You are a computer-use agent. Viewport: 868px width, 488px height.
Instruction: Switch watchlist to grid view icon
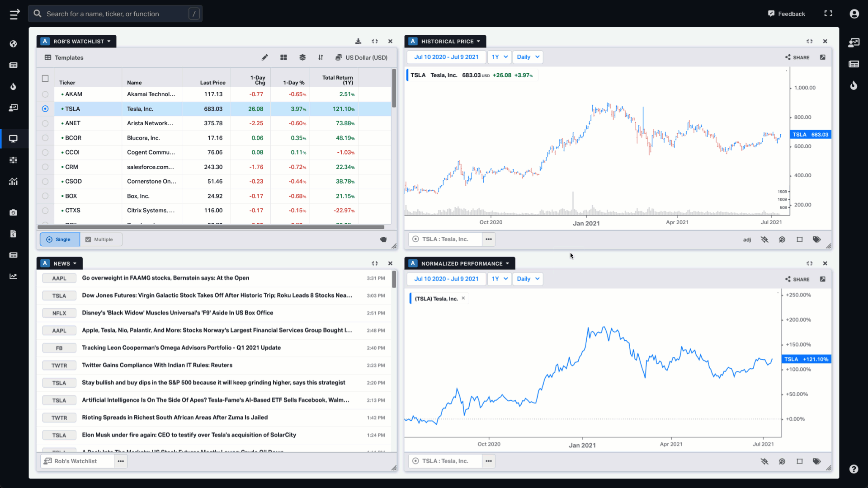[283, 57]
